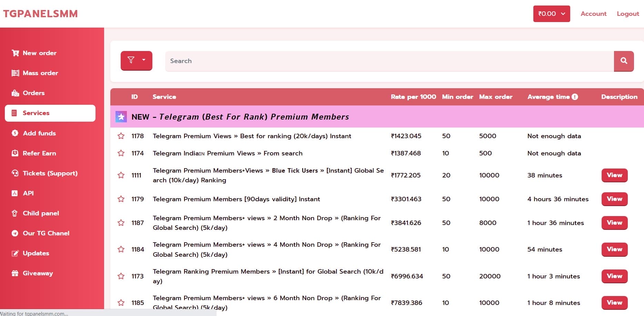Open the Account page link
The height and width of the screenshot is (316, 644).
593,14
